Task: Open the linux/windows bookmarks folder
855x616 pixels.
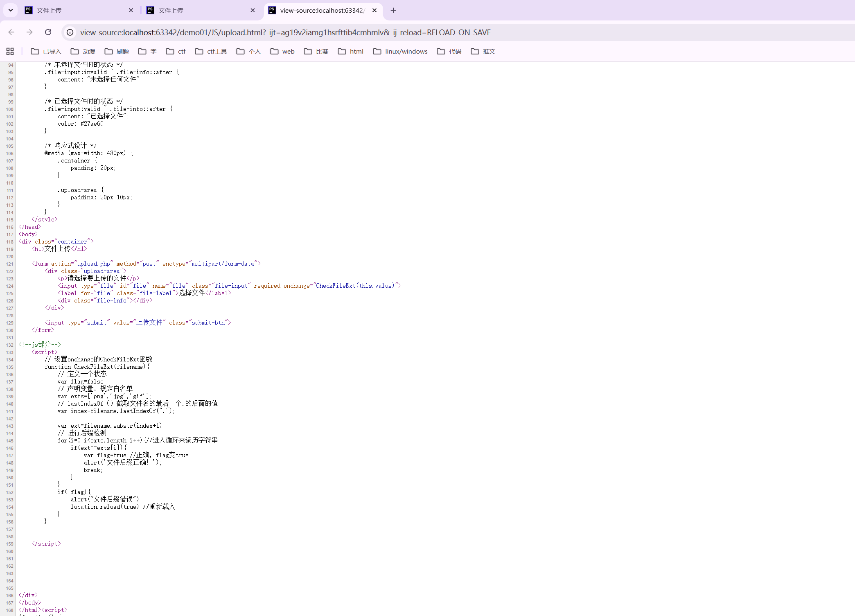Action: [406, 51]
